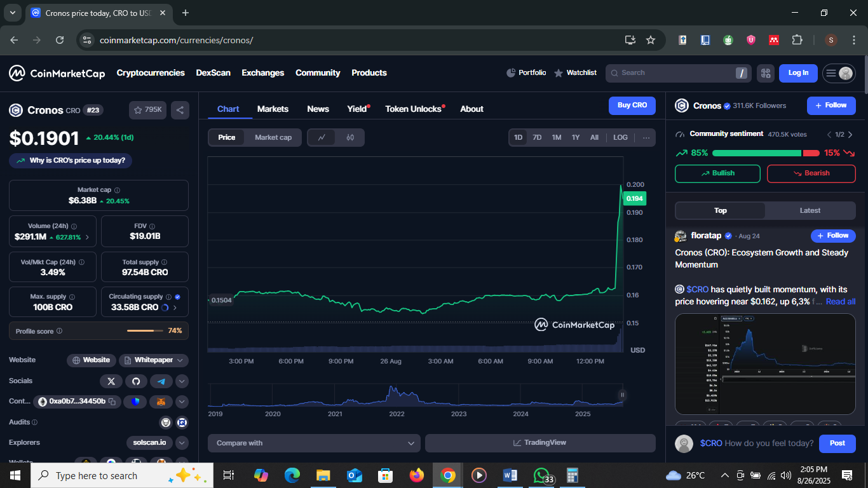Expand the Compare with dropdown
This screenshot has width=868, height=488.
[x=314, y=443]
